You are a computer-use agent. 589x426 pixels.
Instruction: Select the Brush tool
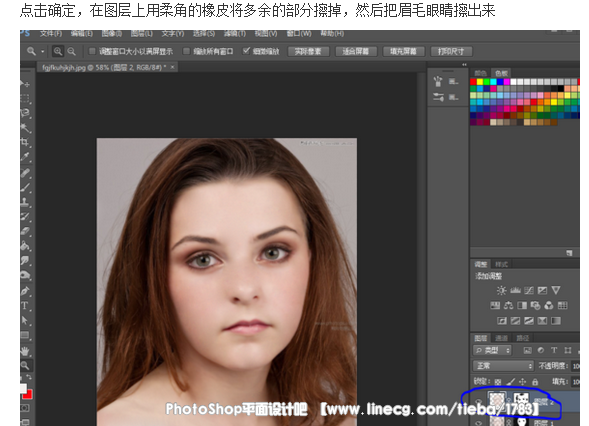[x=25, y=188]
